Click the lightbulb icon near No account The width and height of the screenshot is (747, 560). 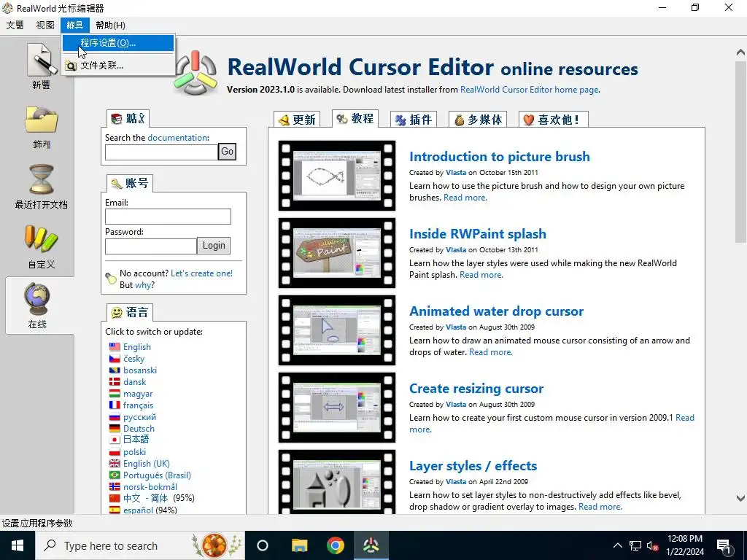coord(111,279)
